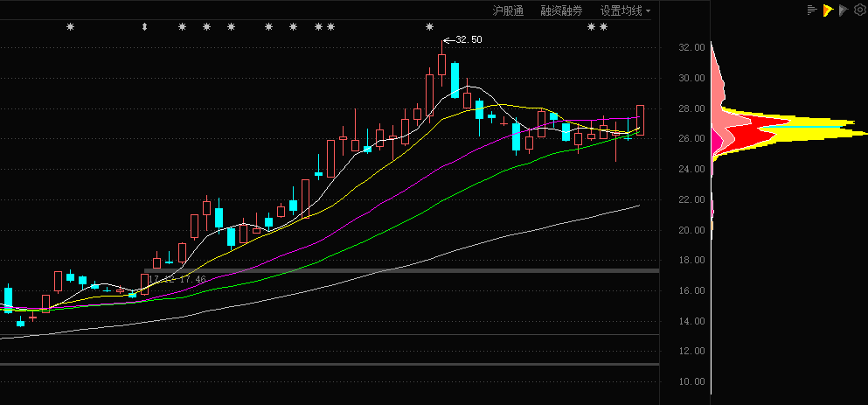
Task: Open the info marker above the 32.50 peak
Action: [429, 26]
